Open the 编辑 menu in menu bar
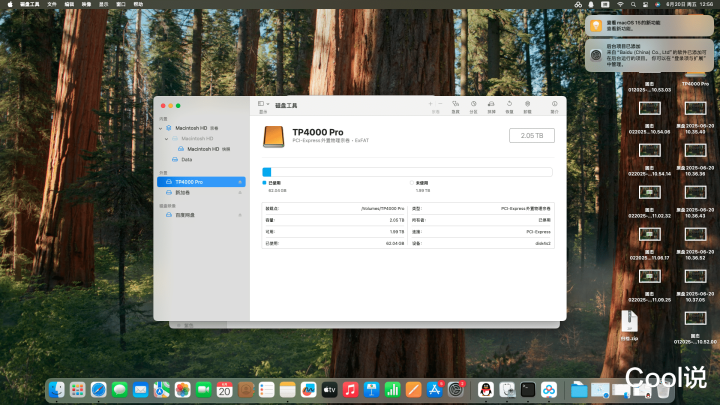 pyautogui.click(x=69, y=4)
